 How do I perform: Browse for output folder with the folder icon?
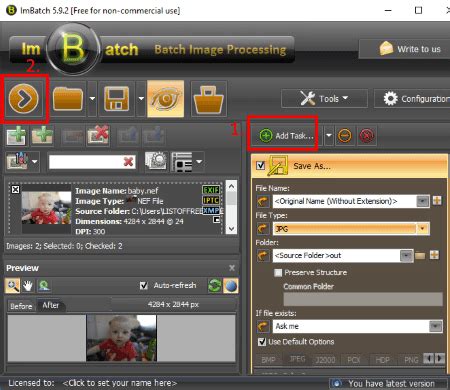point(420,256)
